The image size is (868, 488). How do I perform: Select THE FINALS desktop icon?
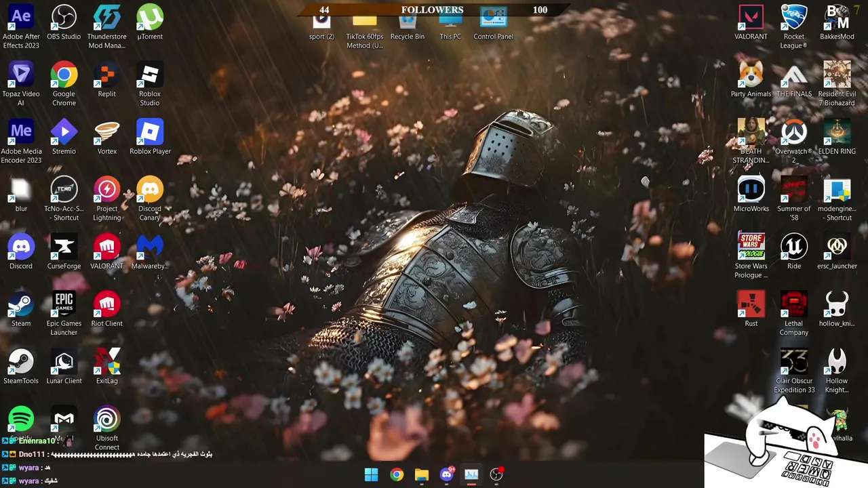point(794,80)
